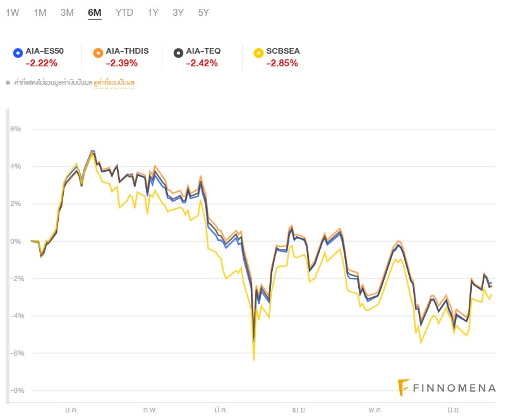Choose the 3M period tab
The image size is (506, 420).
[x=67, y=12]
